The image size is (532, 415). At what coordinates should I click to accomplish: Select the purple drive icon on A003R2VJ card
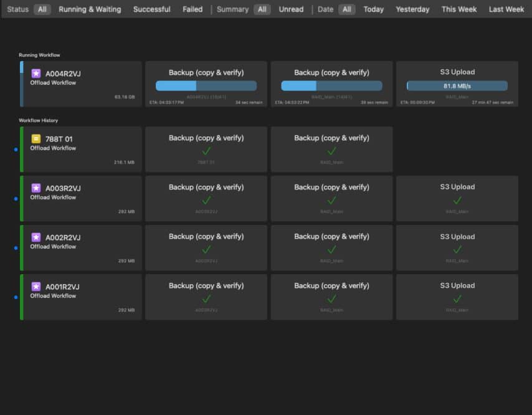(x=36, y=189)
